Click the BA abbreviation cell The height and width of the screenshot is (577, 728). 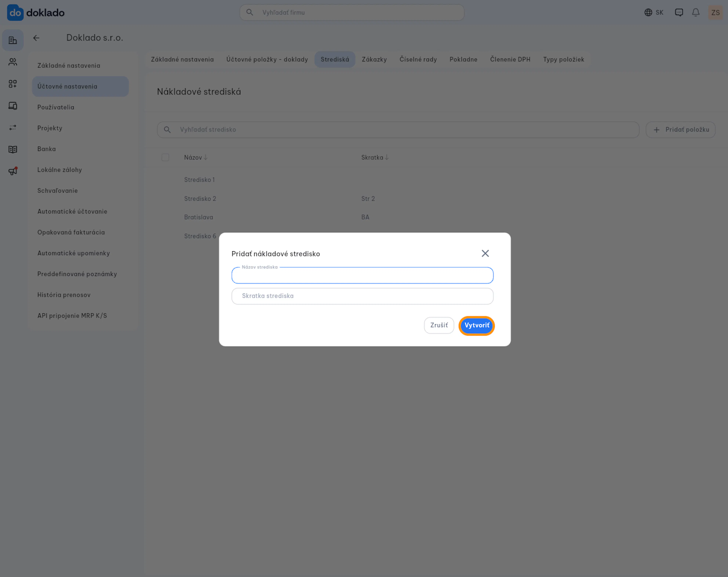tap(365, 217)
